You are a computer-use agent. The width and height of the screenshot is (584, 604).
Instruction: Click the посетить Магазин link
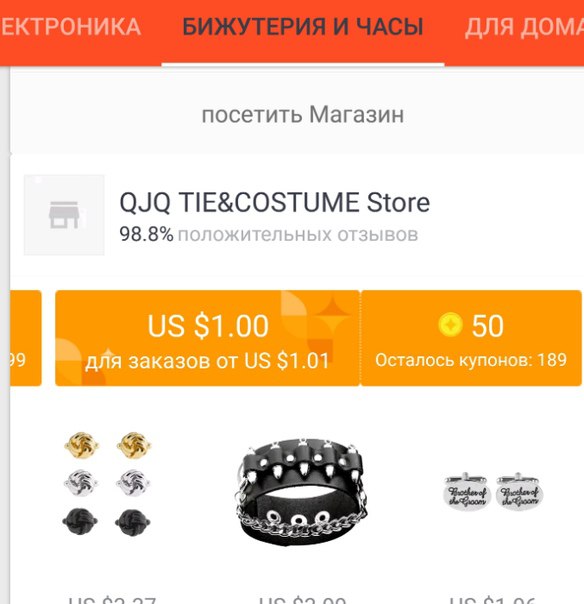[x=303, y=114]
